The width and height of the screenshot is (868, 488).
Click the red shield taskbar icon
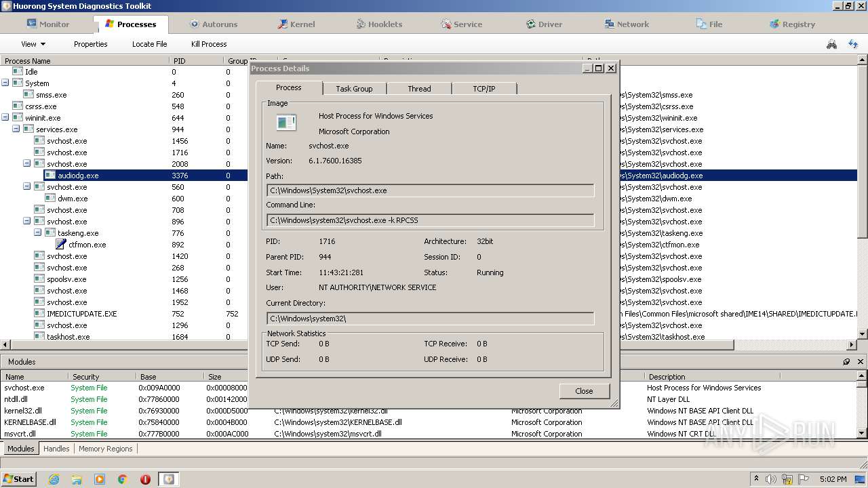point(145,479)
